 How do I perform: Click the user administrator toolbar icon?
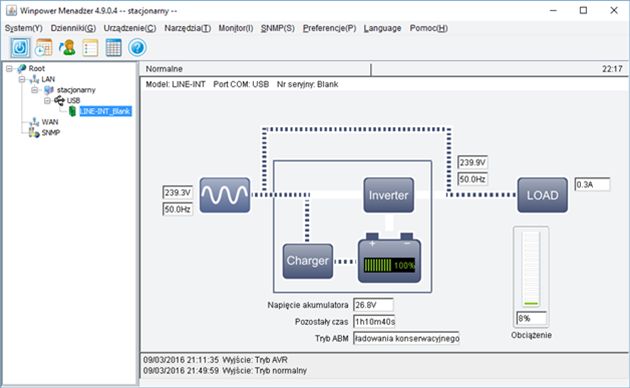[x=67, y=48]
